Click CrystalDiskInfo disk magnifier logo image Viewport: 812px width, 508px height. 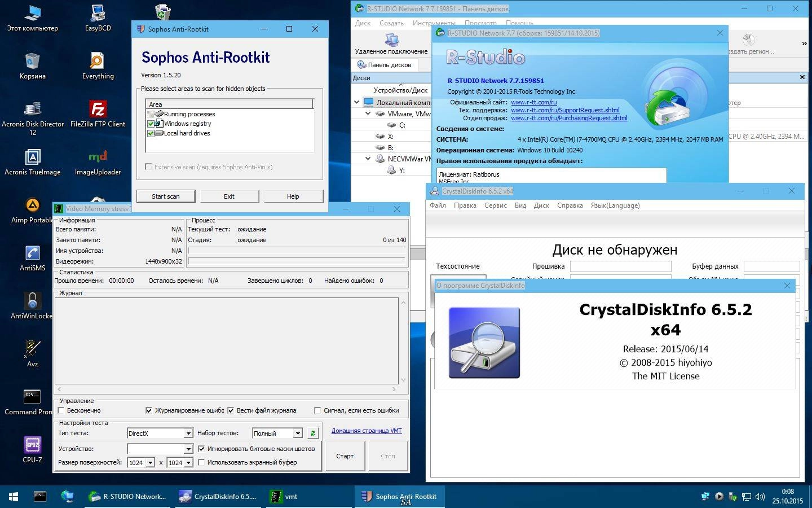(484, 343)
